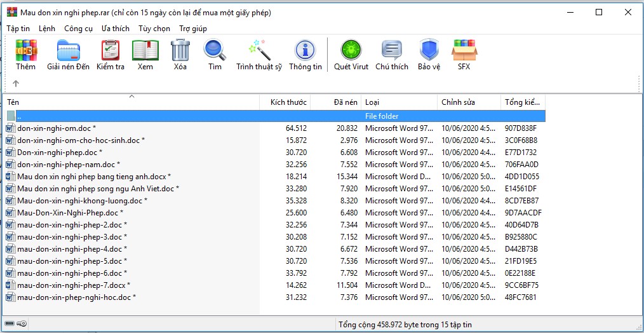Image resolution: width=644 pixels, height=333 pixels.
Task: Open Giải nén Đến extract tool
Action: [x=68, y=50]
